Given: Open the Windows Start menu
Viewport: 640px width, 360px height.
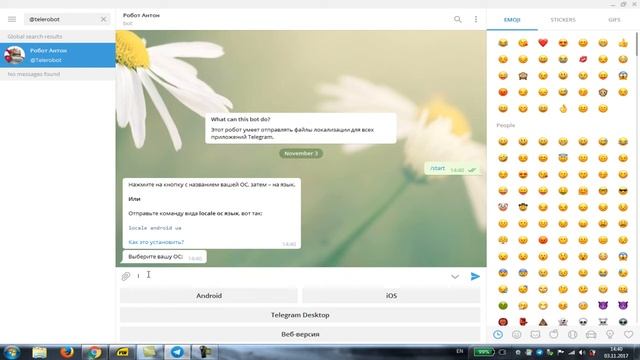Looking at the screenshot, I should pos(12,352).
